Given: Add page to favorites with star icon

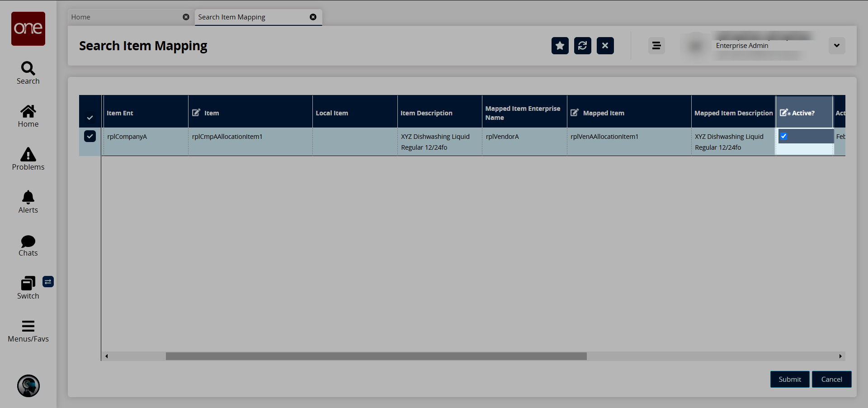Looking at the screenshot, I should click(560, 46).
